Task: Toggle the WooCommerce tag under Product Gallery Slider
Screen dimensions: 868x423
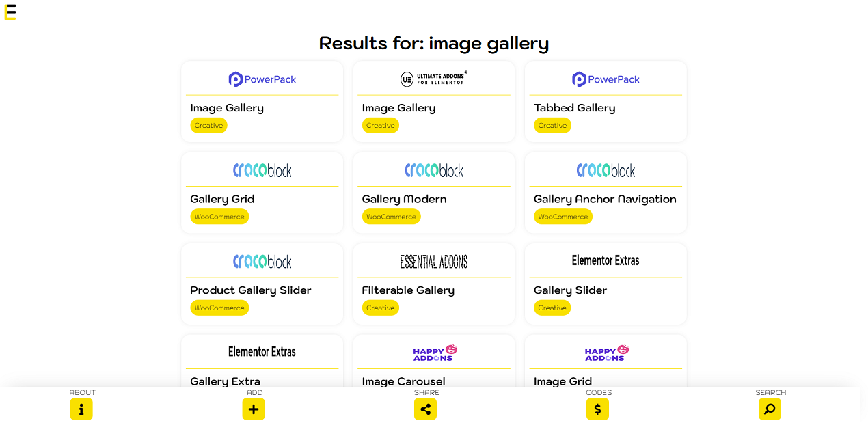Action: point(219,308)
